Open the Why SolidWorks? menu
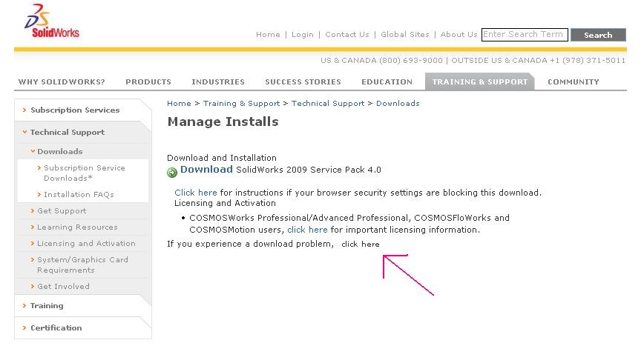Image resolution: width=644 pixels, height=346 pixels. tap(62, 82)
